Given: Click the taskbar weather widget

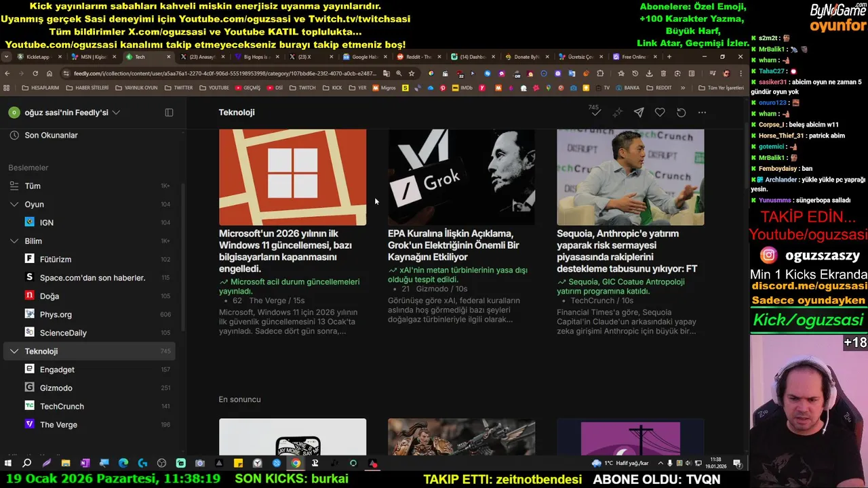Looking at the screenshot, I should [x=620, y=463].
